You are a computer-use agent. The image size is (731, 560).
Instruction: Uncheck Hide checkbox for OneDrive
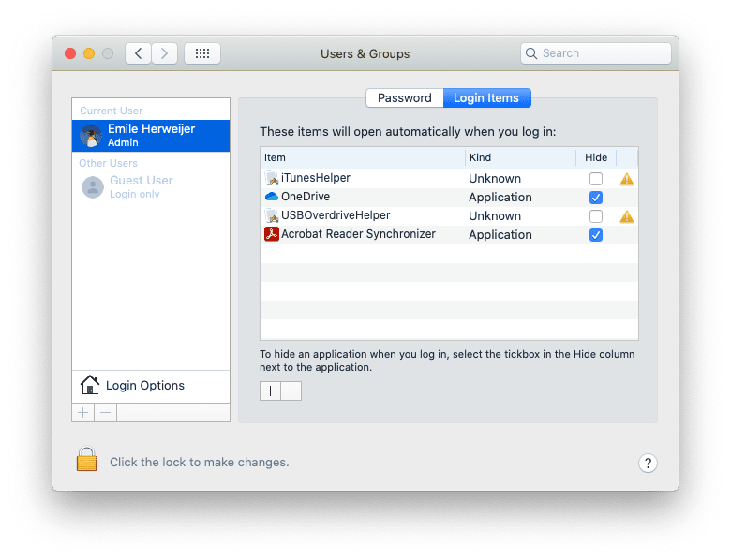tap(596, 198)
